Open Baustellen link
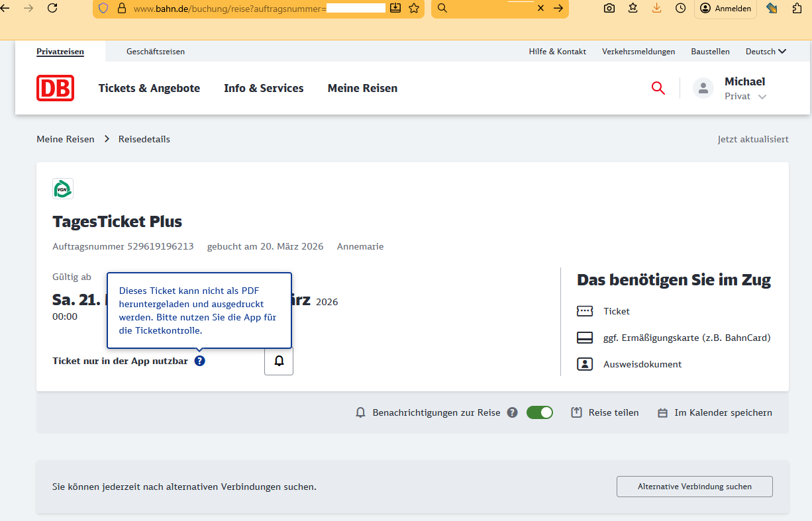Screen dimensions: 812x521 tap(710, 51)
